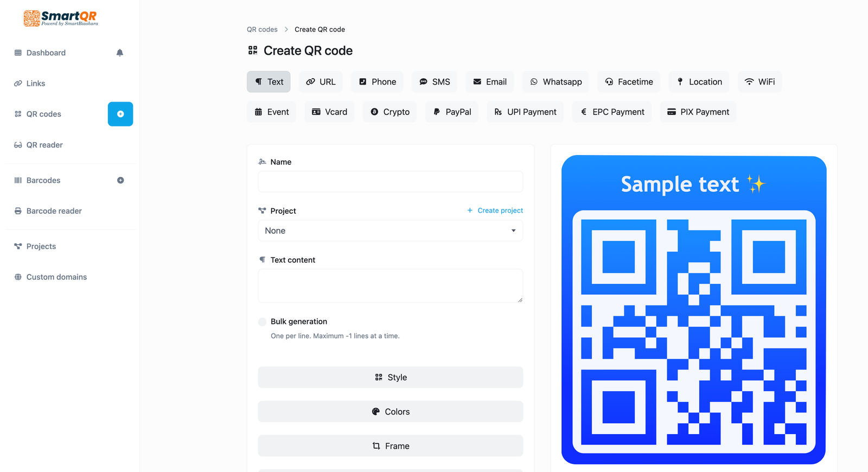Select the Vcard QR type
Image resolution: width=868 pixels, height=472 pixels.
tap(329, 112)
